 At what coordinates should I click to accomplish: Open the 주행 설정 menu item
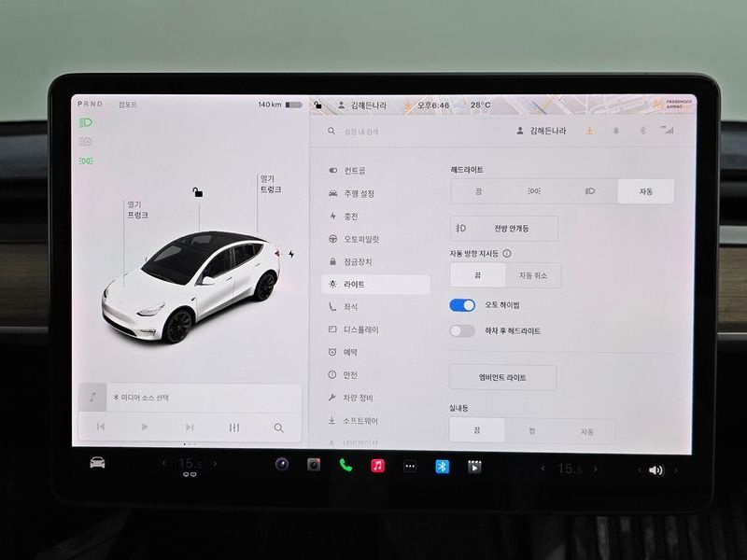tap(359, 193)
